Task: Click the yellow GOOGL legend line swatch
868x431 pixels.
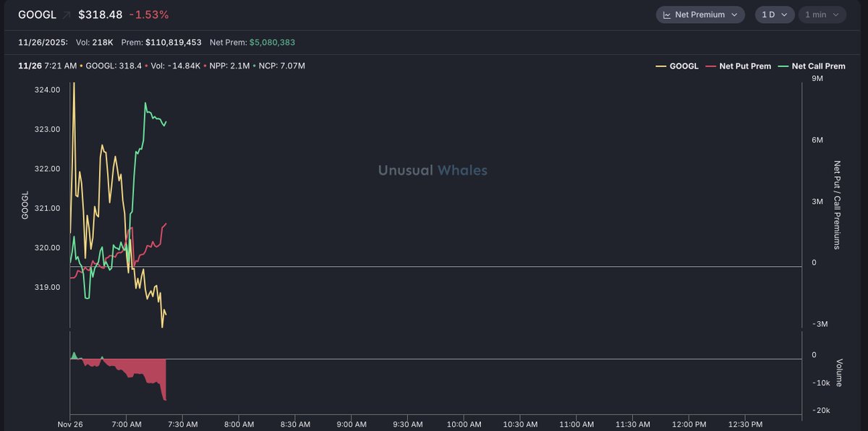Action: coord(662,67)
